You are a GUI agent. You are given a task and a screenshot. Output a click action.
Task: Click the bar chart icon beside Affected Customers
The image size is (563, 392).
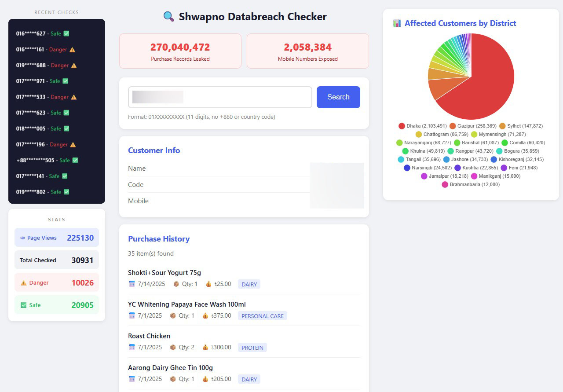coord(397,23)
